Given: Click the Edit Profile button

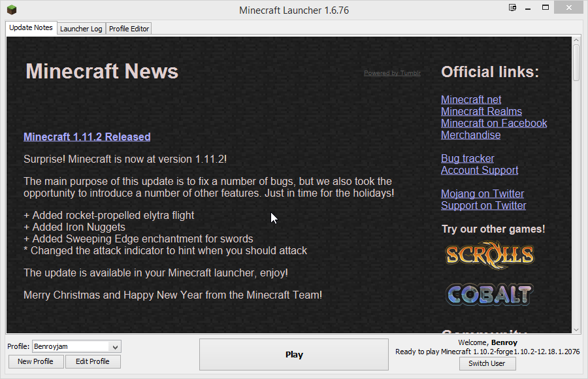Looking at the screenshot, I should coord(93,361).
